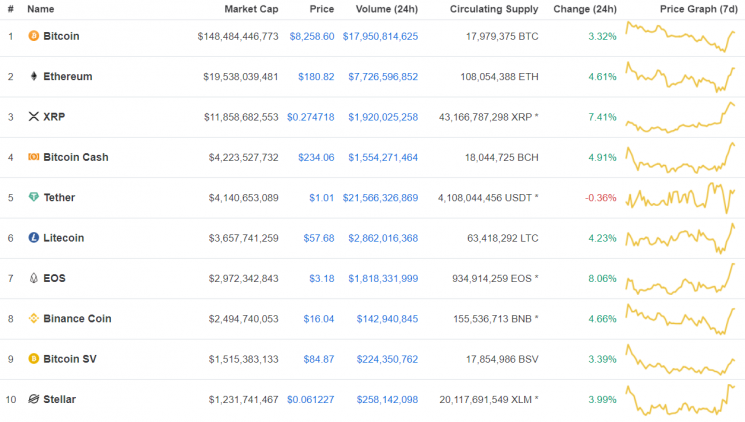The width and height of the screenshot is (745, 422).
Task: Open the Bitcoin SV name link
Action: point(70,359)
